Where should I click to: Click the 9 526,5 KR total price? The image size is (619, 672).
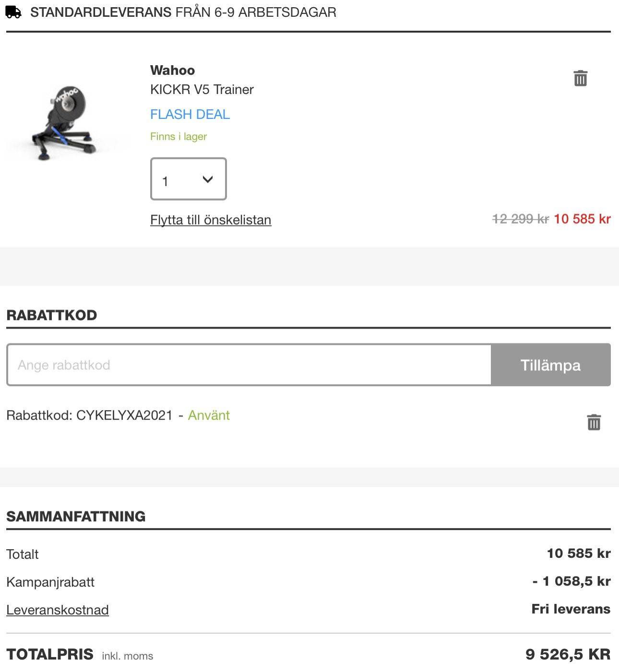click(x=568, y=654)
